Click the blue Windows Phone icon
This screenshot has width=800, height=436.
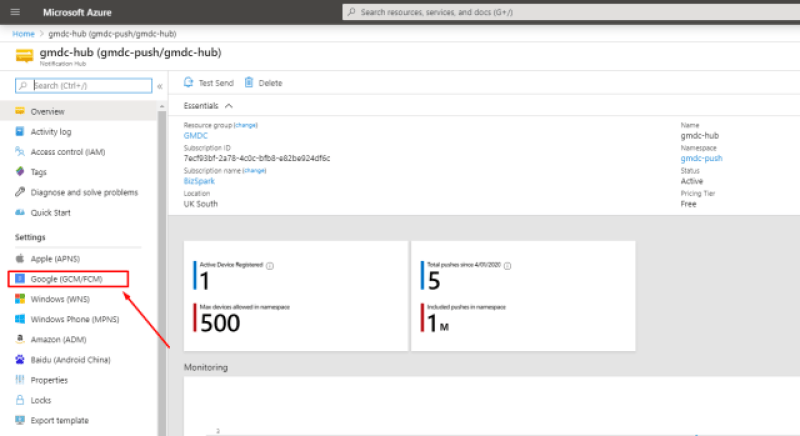pos(20,319)
